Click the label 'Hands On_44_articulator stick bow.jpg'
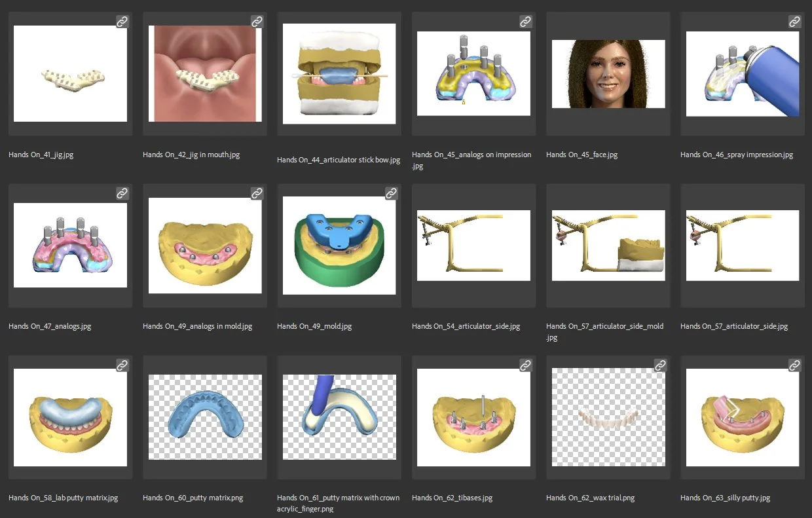812x518 pixels. tap(339, 160)
